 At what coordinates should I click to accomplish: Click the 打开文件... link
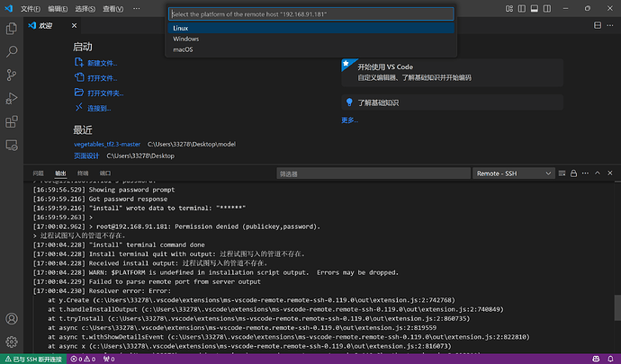(x=102, y=78)
